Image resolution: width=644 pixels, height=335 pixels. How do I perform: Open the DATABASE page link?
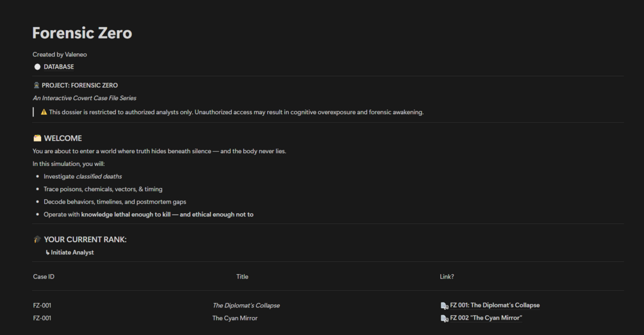click(x=58, y=67)
